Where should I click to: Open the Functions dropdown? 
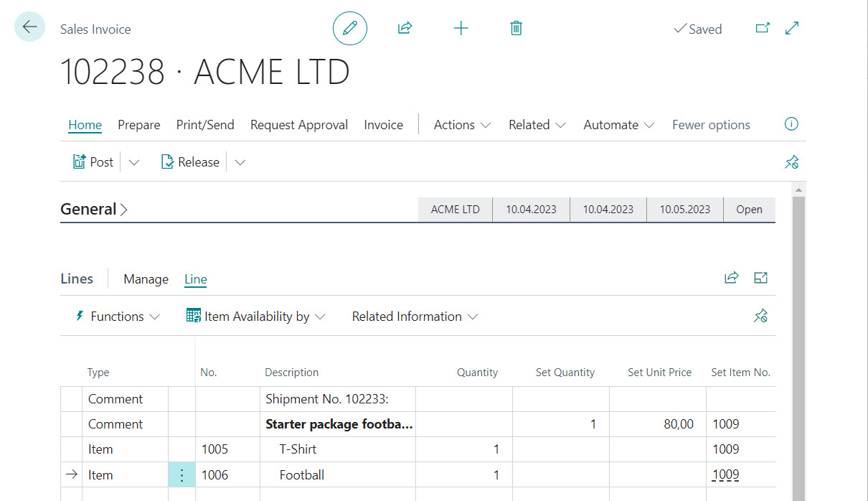118,317
